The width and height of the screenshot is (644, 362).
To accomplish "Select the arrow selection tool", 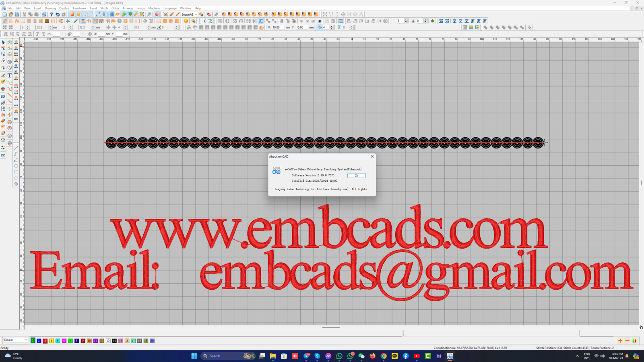I will click(3, 43).
